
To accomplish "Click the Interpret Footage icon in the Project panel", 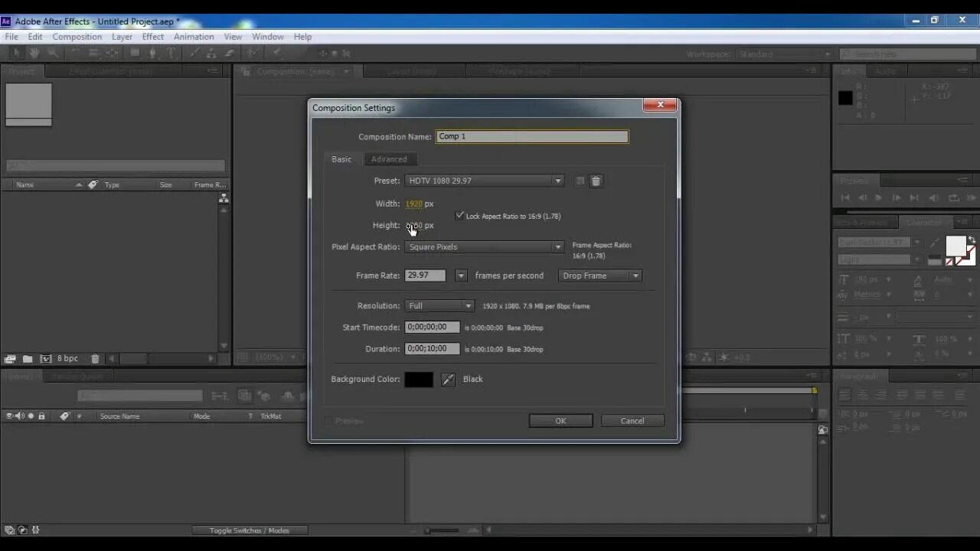I will pyautogui.click(x=10, y=358).
